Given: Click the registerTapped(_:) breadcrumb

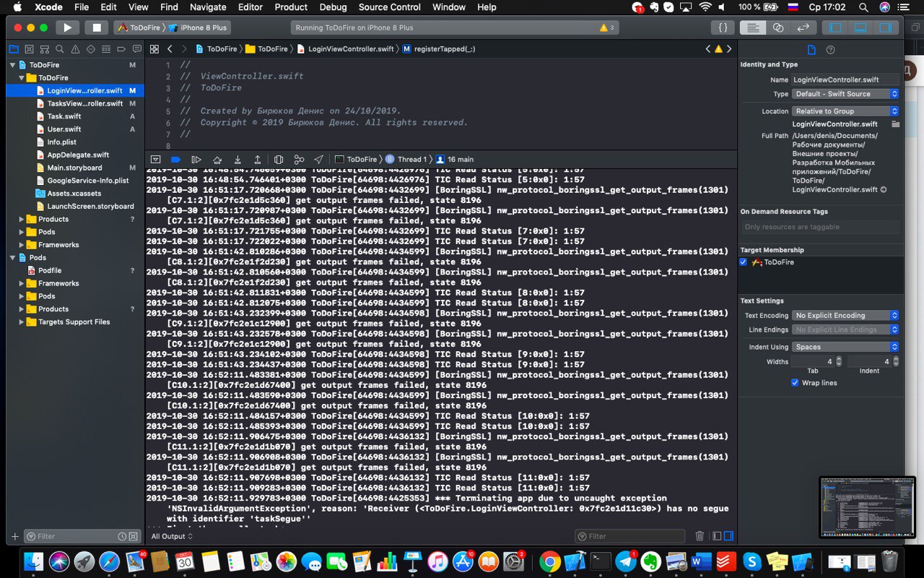Looking at the screenshot, I should 439,49.
